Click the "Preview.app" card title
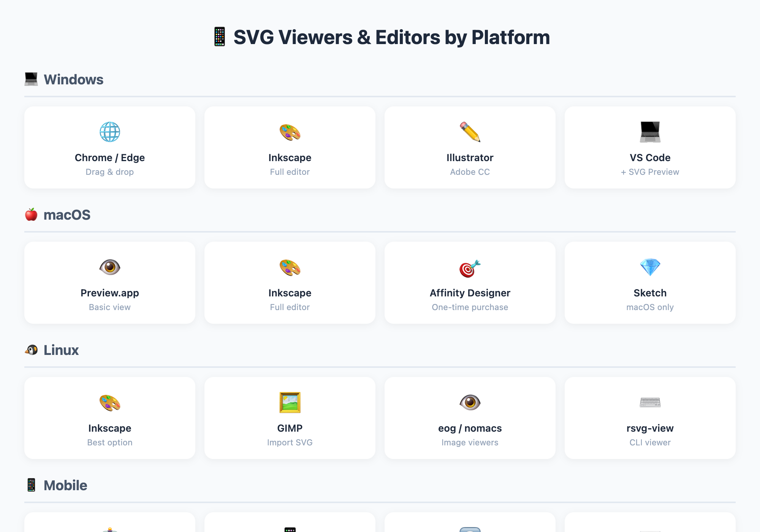The height and width of the screenshot is (532, 760). click(110, 293)
